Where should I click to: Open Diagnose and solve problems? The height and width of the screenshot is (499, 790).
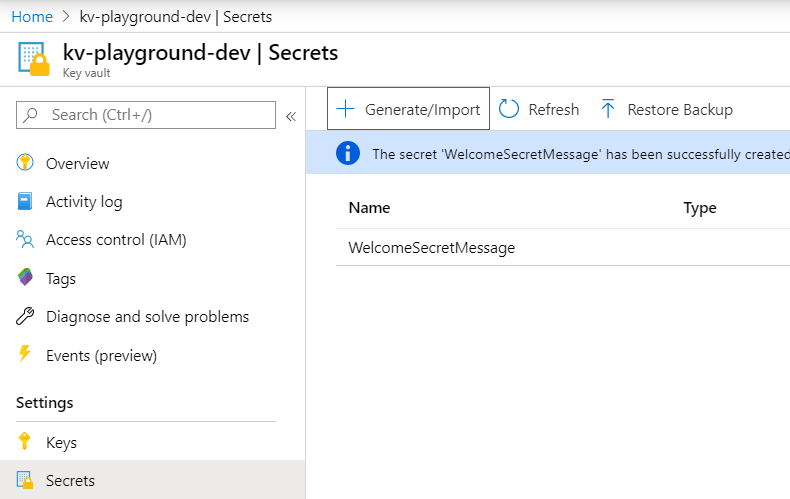click(x=147, y=317)
